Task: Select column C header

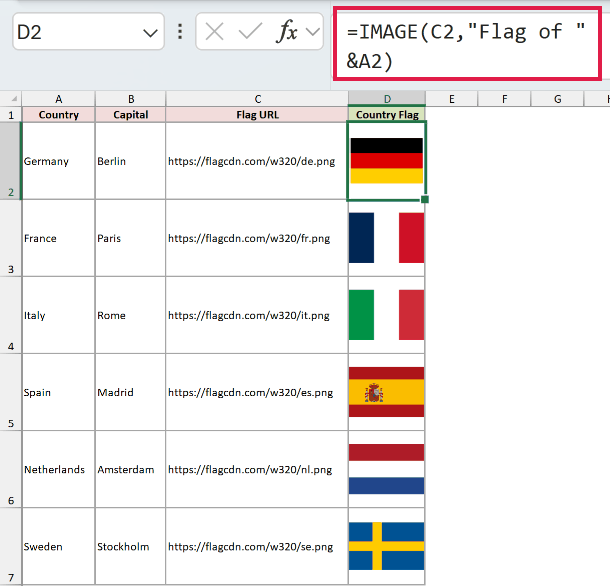Action: click(x=257, y=99)
